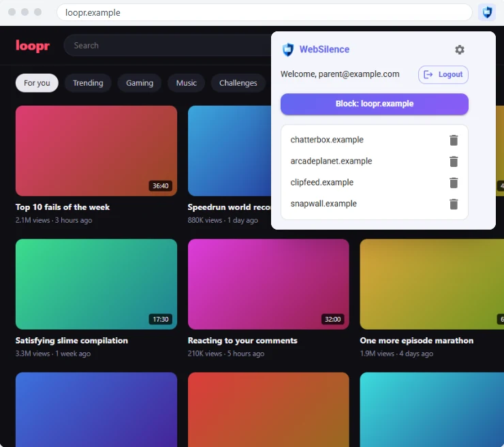Select the arcadeplanet.example entry text
Image resolution: width=504 pixels, height=447 pixels.
(331, 161)
